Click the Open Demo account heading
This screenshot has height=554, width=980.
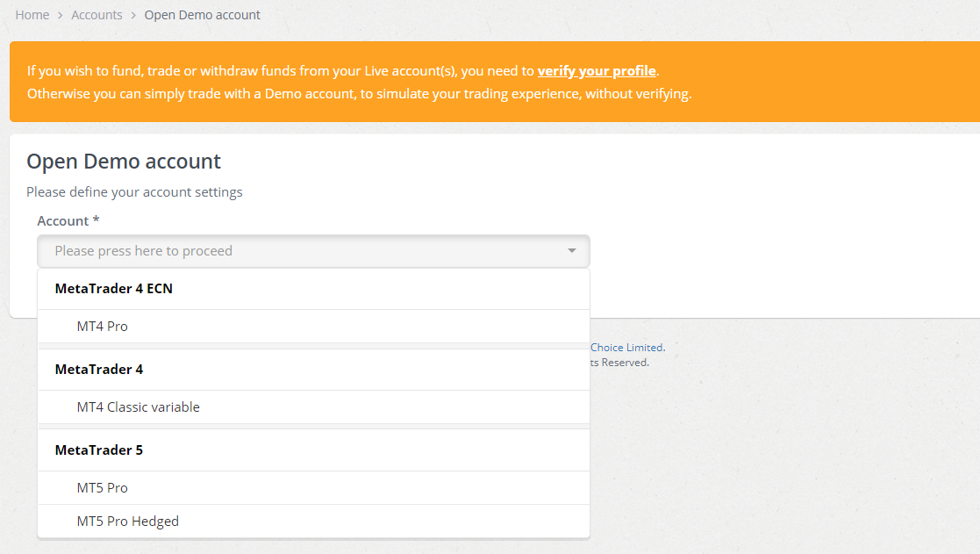tap(124, 162)
